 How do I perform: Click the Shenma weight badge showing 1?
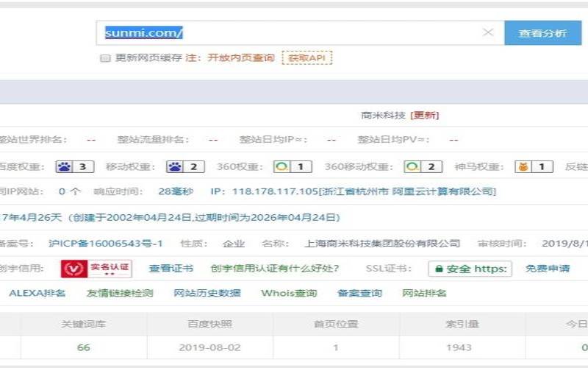point(534,166)
